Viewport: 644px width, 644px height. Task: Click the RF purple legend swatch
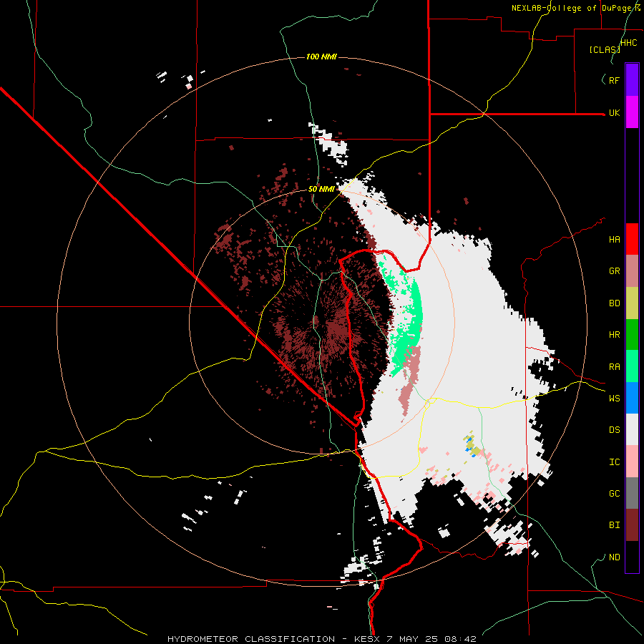pos(632,80)
